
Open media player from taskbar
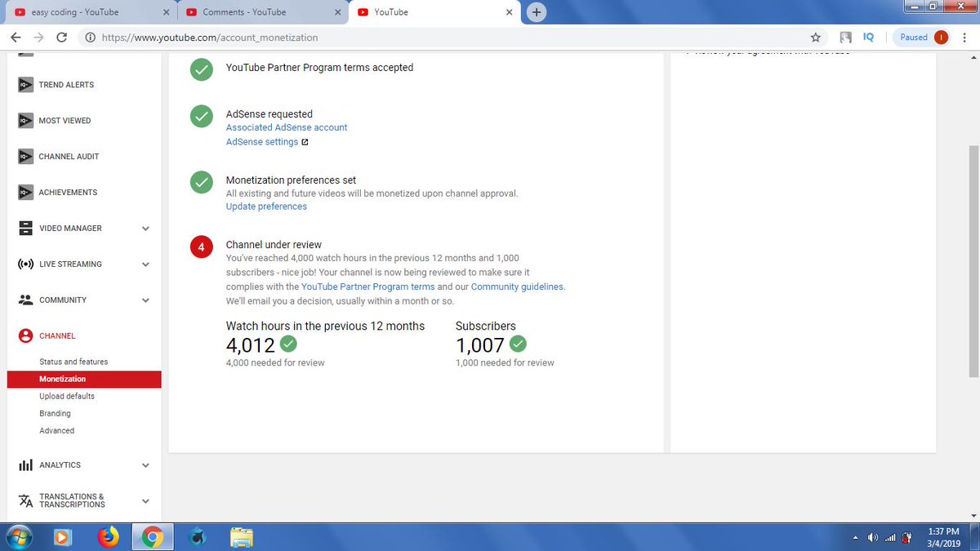(x=63, y=537)
